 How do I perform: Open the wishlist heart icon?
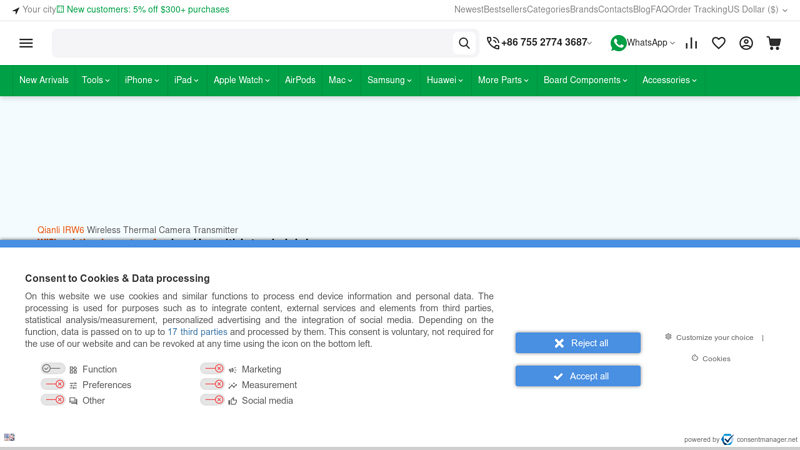(x=718, y=43)
